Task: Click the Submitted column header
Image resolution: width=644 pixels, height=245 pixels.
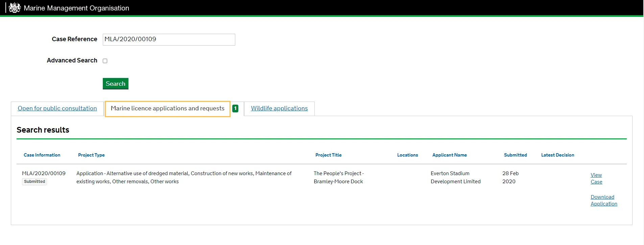Action: coord(516,155)
